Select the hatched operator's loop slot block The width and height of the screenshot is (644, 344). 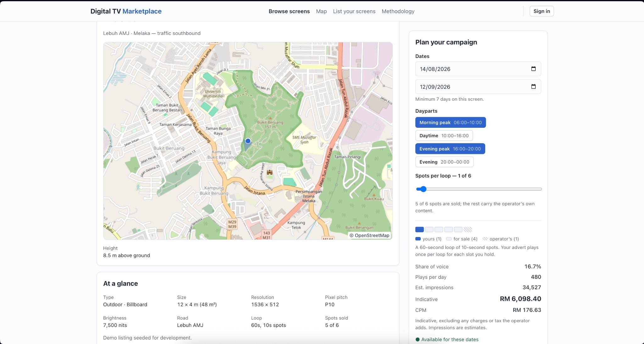[468, 229]
